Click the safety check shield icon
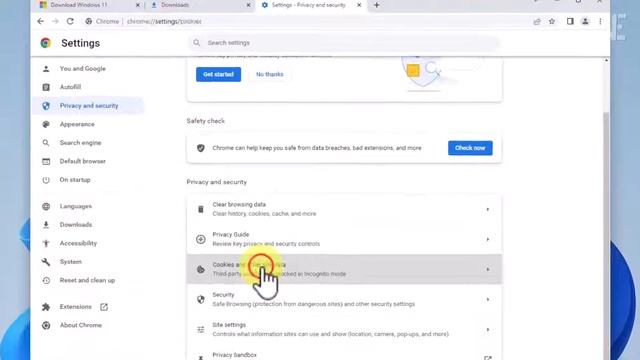Viewport: 640px width, 360px height. 200,148
